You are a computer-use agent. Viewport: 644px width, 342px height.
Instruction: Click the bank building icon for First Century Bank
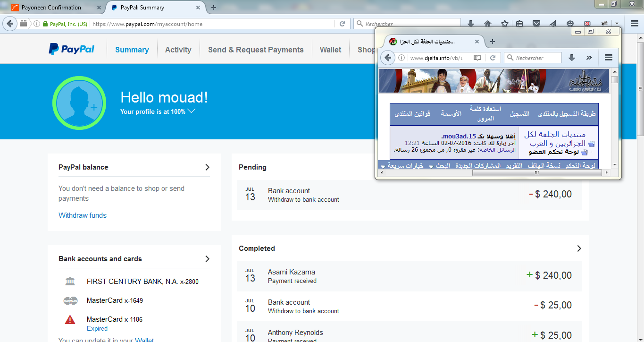click(x=70, y=282)
